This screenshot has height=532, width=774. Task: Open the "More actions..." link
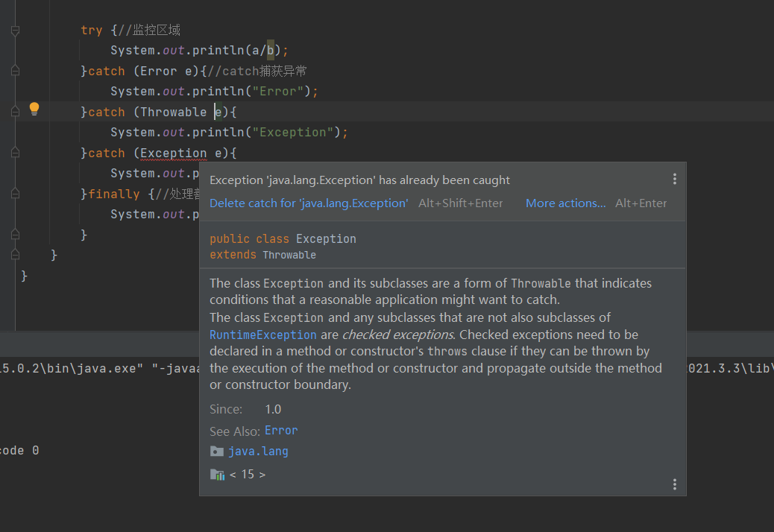pyautogui.click(x=565, y=203)
